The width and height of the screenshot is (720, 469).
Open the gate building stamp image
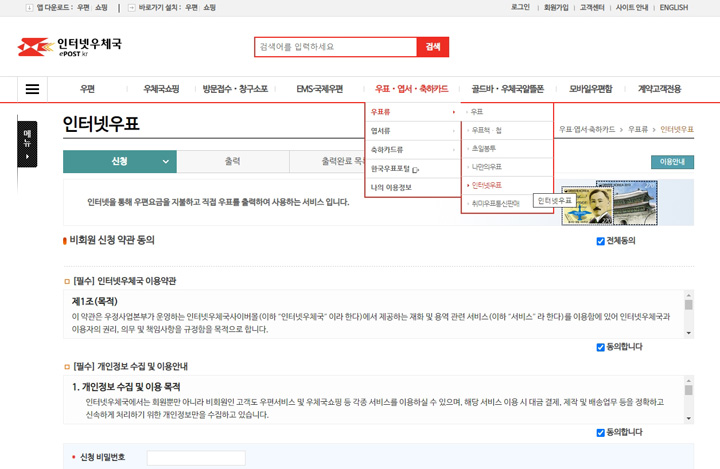[x=635, y=203]
